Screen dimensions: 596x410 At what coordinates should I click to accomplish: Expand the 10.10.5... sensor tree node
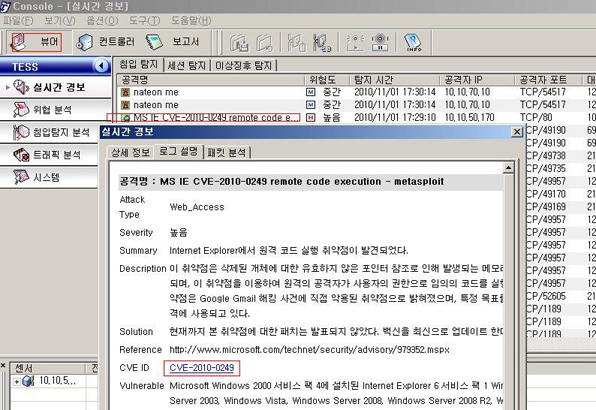click(x=16, y=382)
